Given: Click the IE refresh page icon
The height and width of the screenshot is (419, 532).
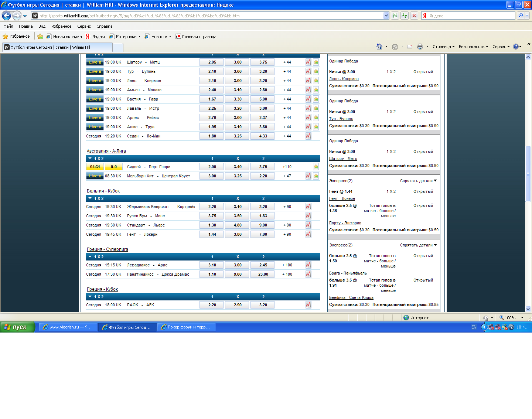Looking at the screenshot, I should click(405, 16).
